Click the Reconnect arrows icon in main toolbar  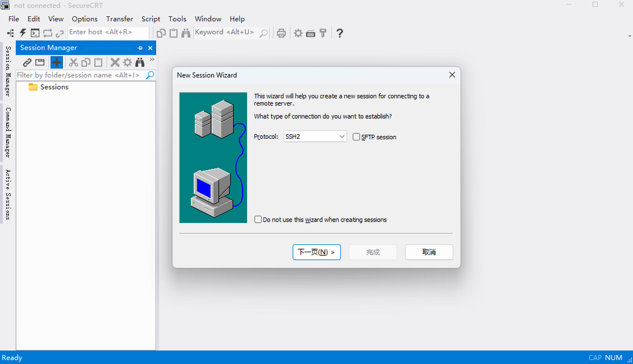pos(47,33)
